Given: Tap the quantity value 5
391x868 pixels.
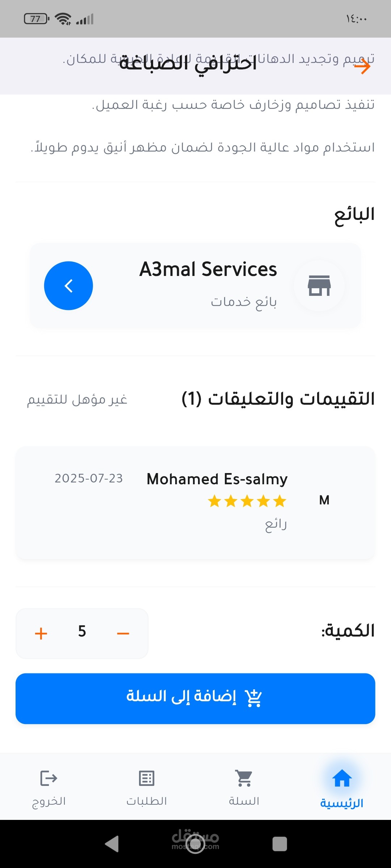Looking at the screenshot, I should [x=82, y=631].
